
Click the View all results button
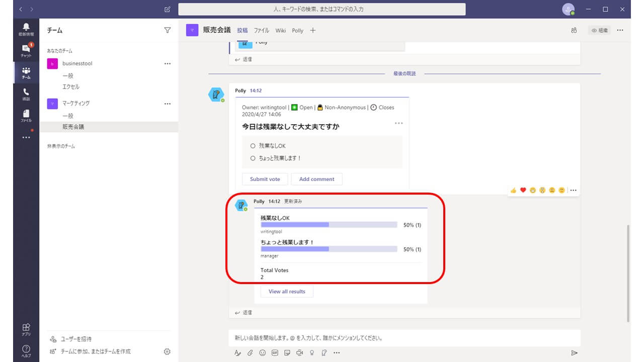tap(287, 292)
